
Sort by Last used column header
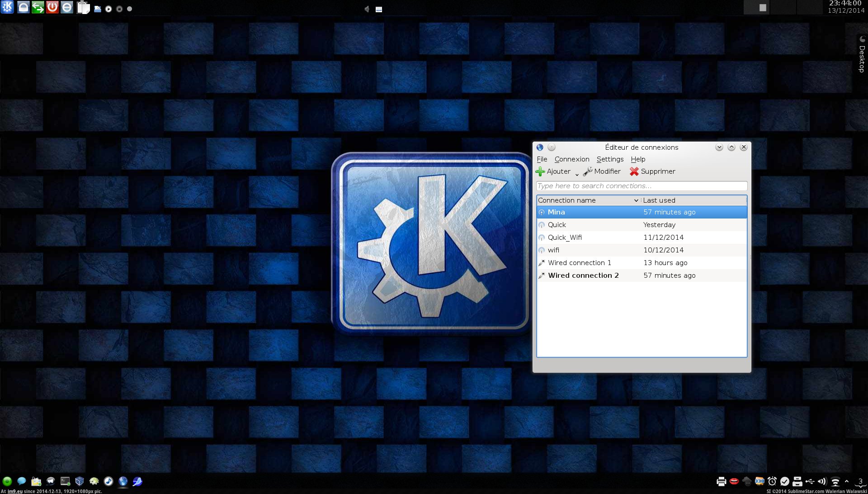(x=694, y=200)
